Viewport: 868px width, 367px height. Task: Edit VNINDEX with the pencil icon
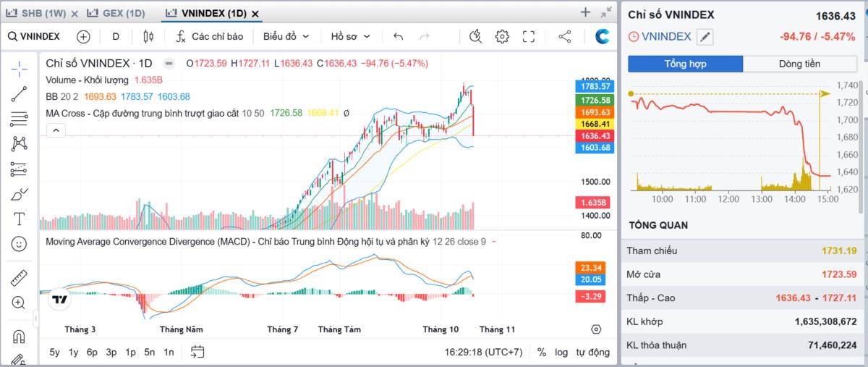(x=705, y=36)
